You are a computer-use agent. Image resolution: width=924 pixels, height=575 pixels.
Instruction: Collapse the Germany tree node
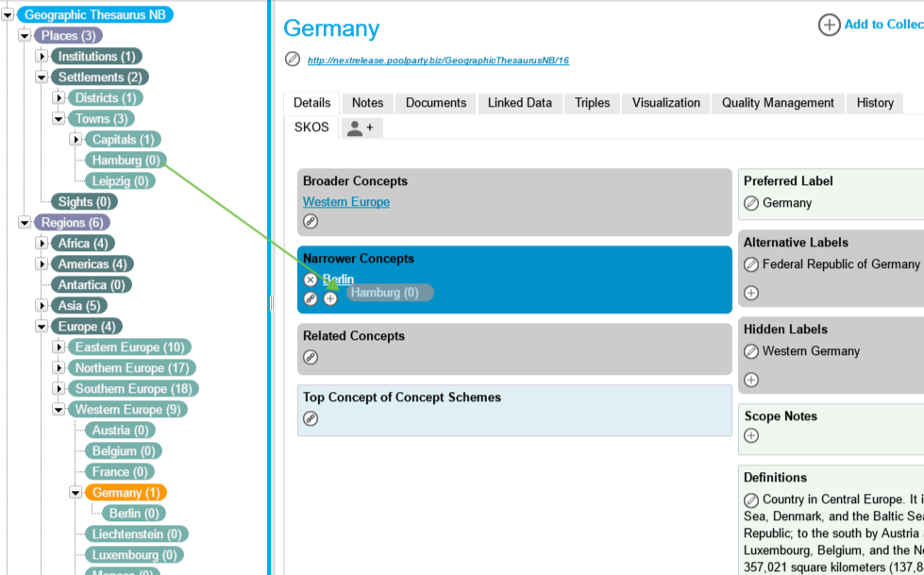point(76,493)
